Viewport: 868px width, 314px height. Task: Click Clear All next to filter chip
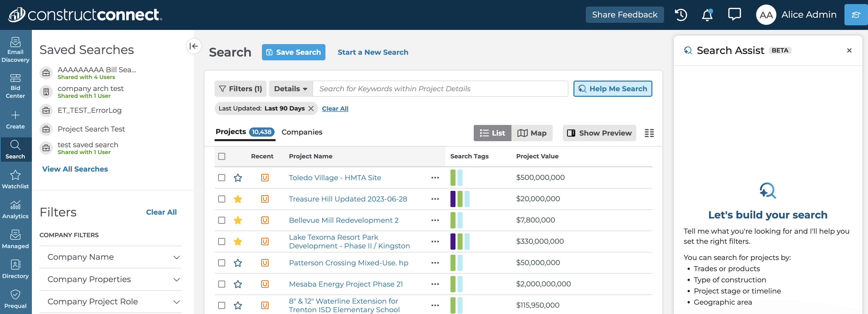335,109
